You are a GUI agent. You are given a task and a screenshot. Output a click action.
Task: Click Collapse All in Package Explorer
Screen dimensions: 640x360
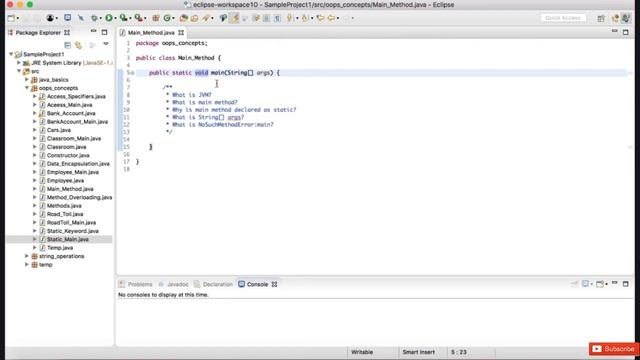(x=68, y=44)
